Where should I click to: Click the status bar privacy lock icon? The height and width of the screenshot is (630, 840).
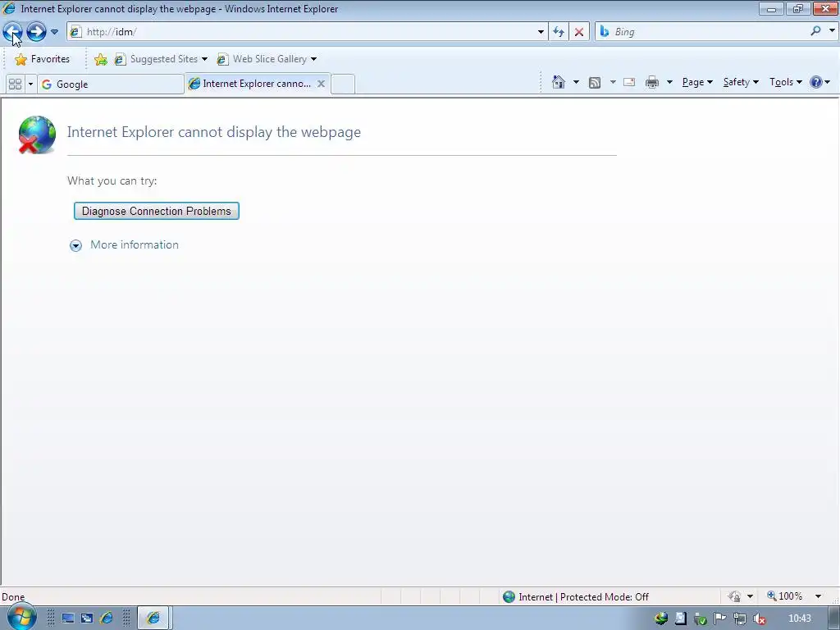pyautogui.click(x=734, y=596)
